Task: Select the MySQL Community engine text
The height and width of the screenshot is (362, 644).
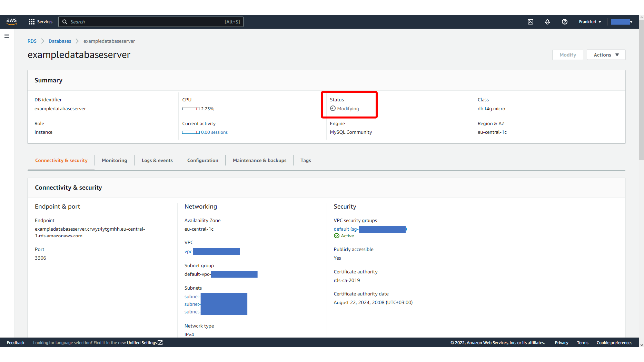Action: click(x=351, y=132)
